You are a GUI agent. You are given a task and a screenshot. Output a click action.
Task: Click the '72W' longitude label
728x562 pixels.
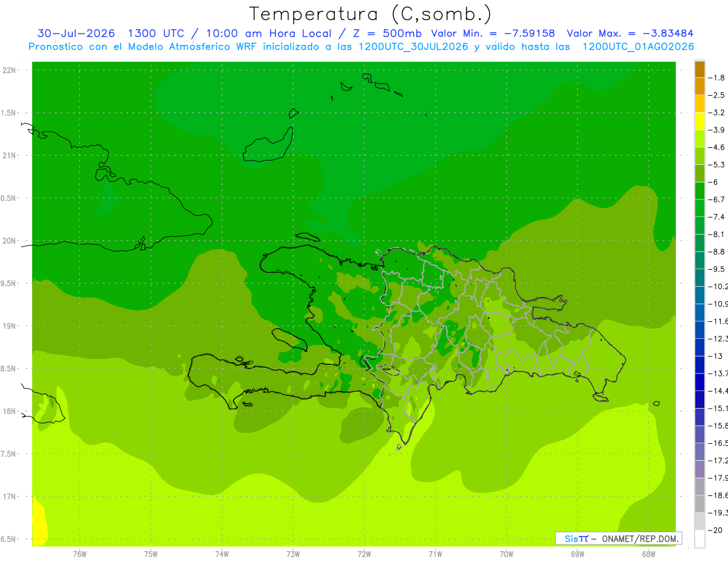[364, 554]
